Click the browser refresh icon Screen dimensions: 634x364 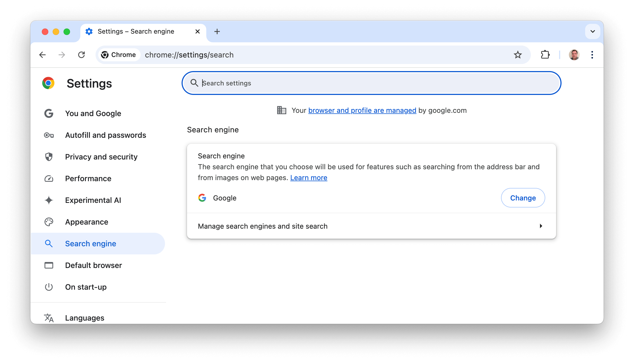82,55
